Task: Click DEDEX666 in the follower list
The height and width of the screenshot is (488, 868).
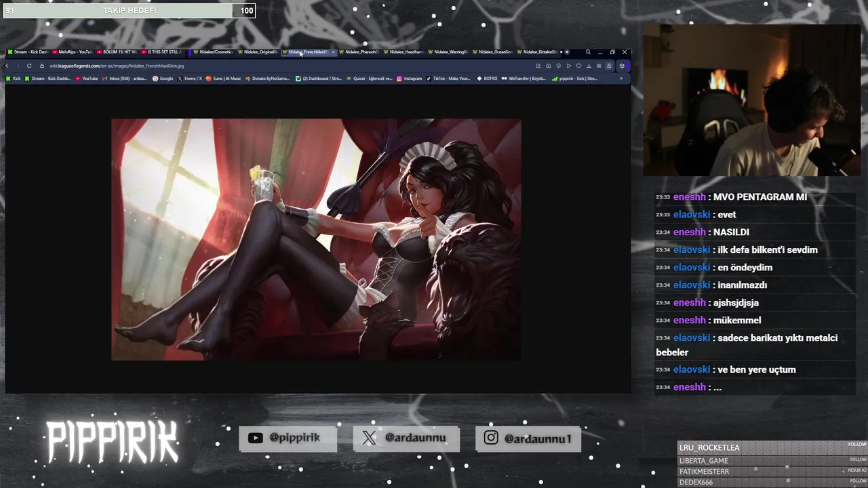Action: point(696,483)
